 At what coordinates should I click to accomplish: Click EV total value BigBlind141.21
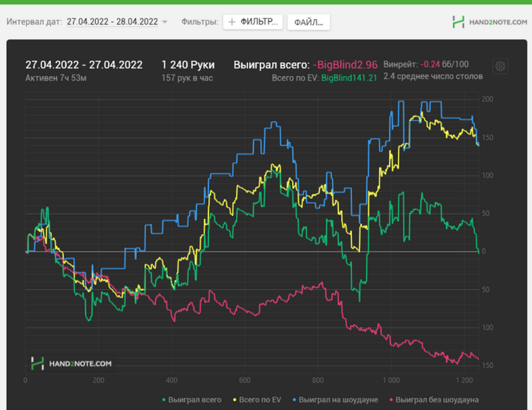pyautogui.click(x=349, y=78)
